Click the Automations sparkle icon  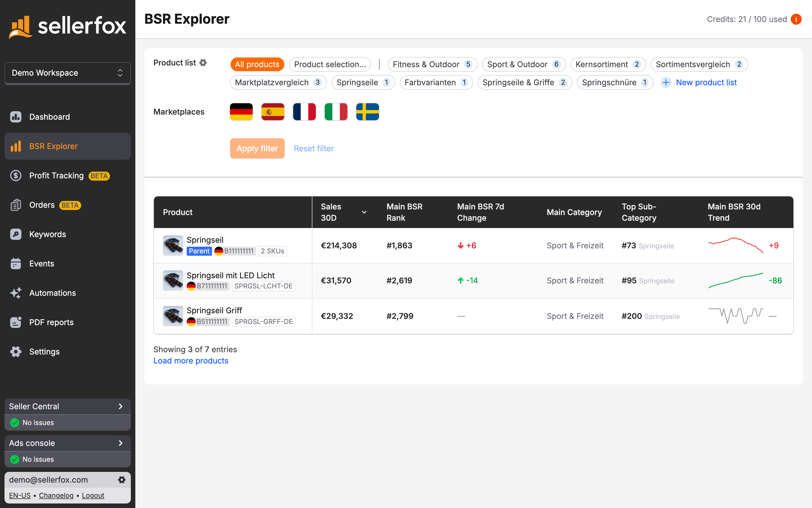coord(16,293)
